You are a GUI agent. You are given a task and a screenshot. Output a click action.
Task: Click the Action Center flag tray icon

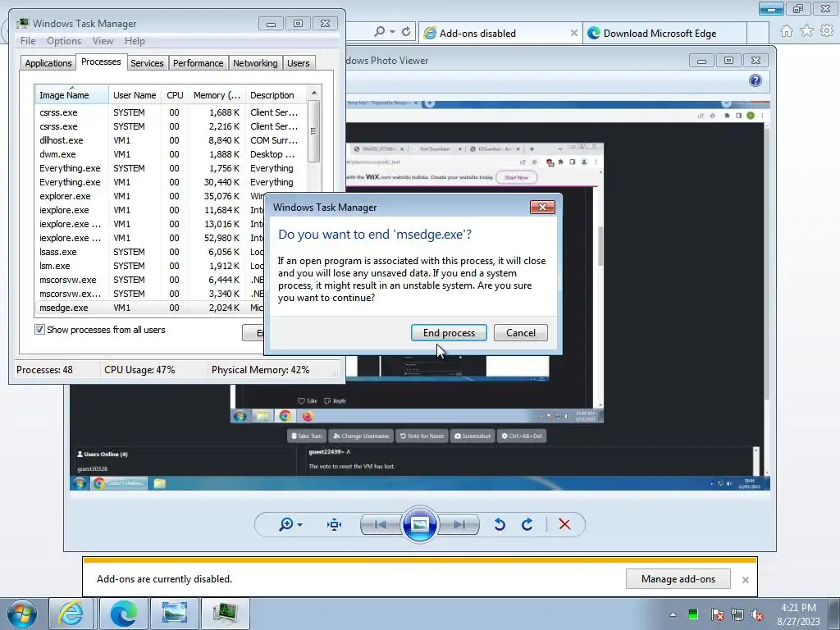pos(717,614)
